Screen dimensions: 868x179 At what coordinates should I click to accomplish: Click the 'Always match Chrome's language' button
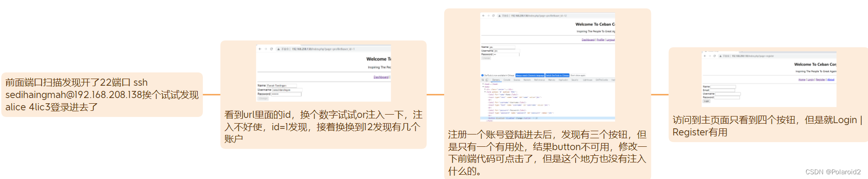coord(530,75)
